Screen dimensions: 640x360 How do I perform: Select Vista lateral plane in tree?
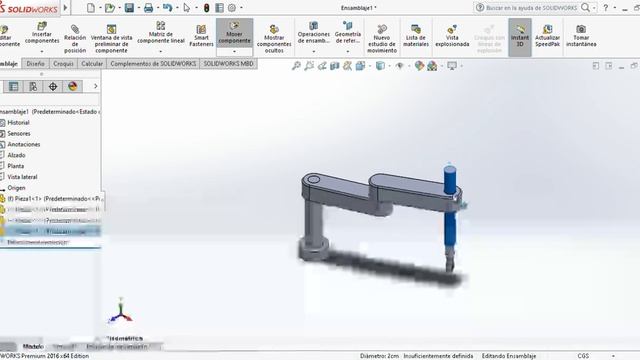click(22, 177)
